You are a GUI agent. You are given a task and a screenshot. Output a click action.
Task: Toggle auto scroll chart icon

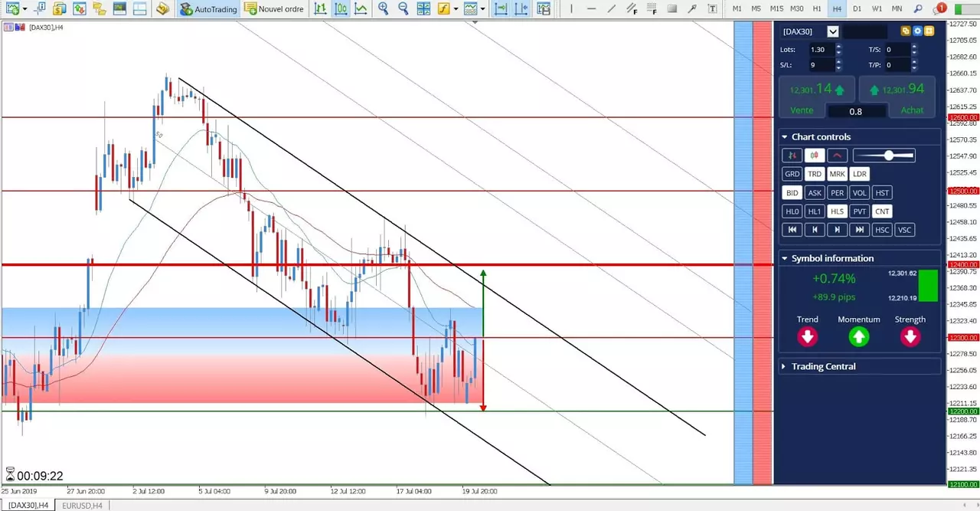tap(500, 9)
